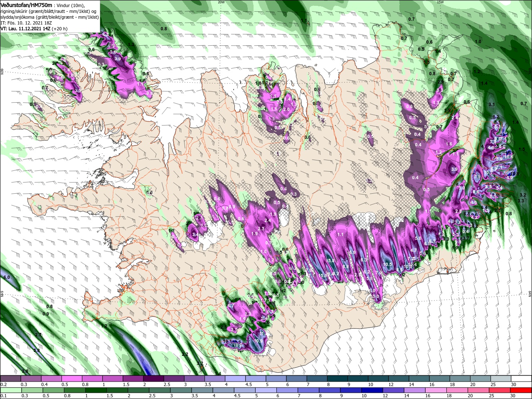Click the 1.0 value in the northeast corner

point(478,42)
